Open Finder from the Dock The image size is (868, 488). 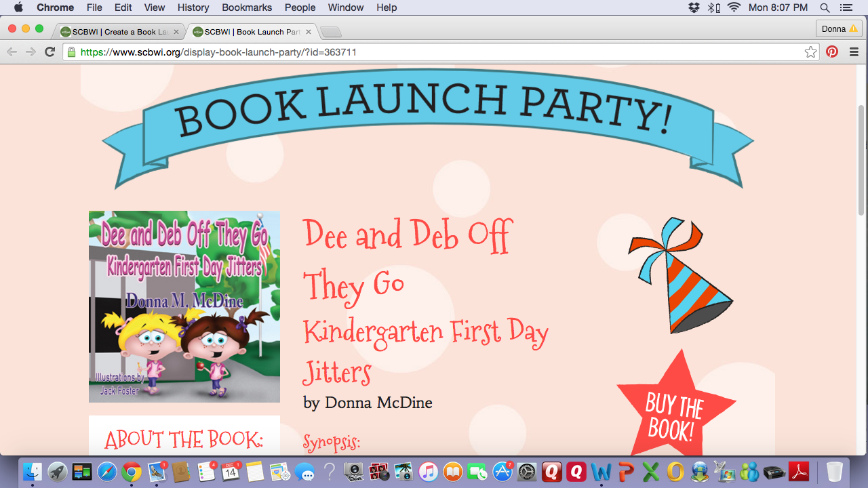point(33,472)
